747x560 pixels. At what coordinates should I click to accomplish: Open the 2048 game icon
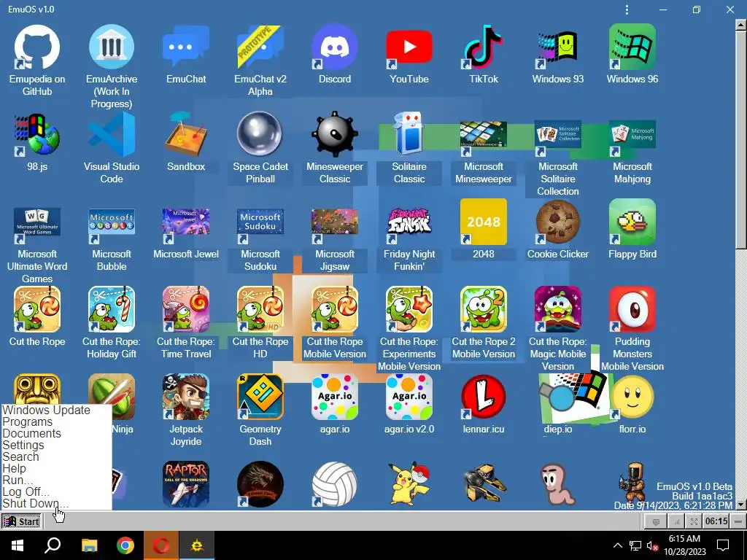(x=483, y=222)
